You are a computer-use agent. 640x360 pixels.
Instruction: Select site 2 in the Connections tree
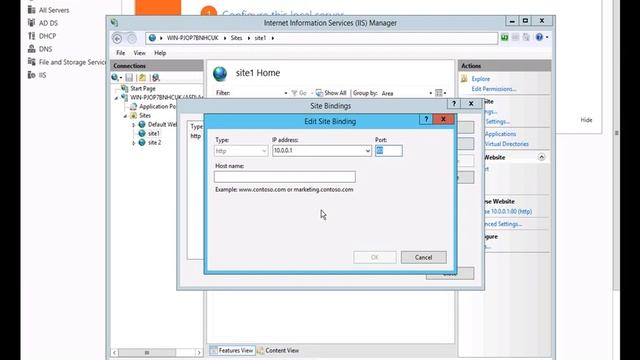tap(154, 142)
